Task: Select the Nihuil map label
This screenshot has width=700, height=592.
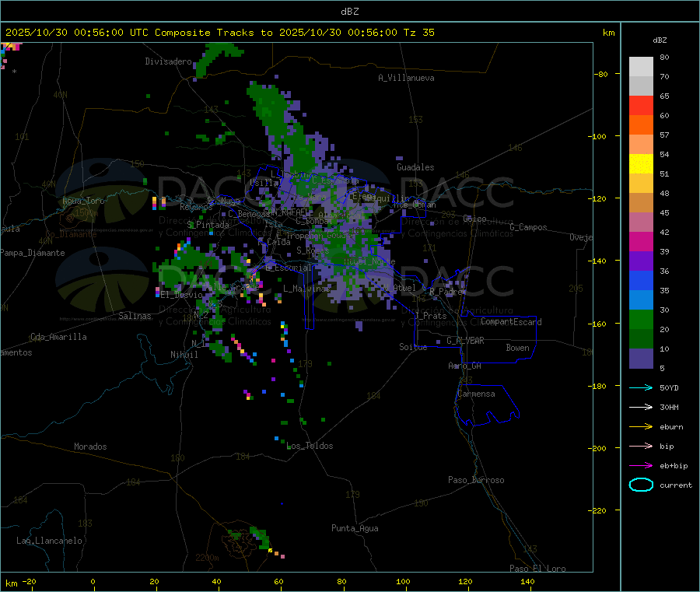Action: pos(184,355)
